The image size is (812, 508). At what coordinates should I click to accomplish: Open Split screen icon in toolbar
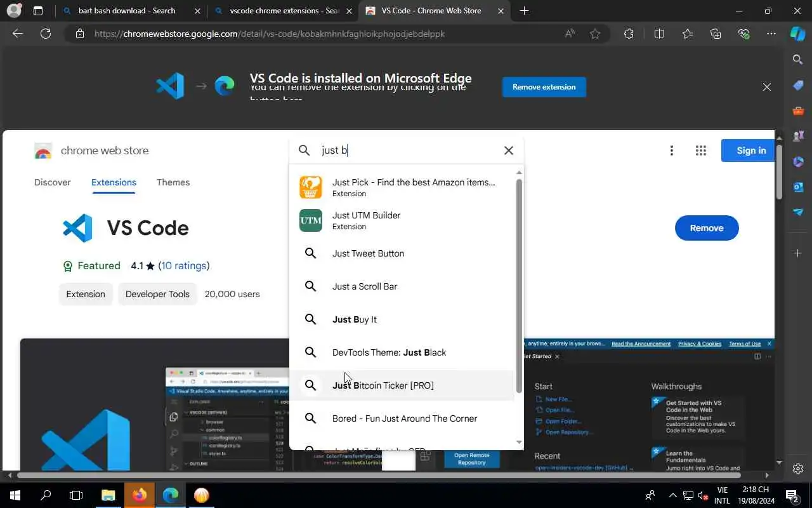point(659,34)
